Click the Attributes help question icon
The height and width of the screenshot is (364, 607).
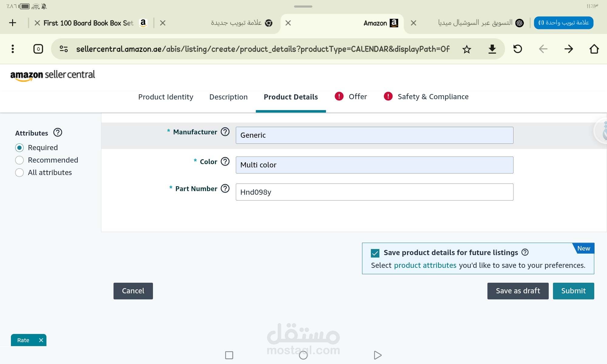(58, 133)
